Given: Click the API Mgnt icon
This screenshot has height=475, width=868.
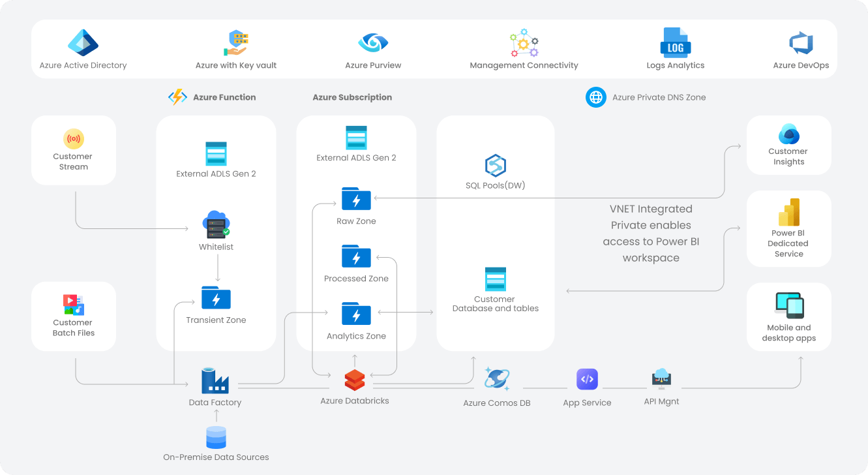Looking at the screenshot, I should [661, 378].
